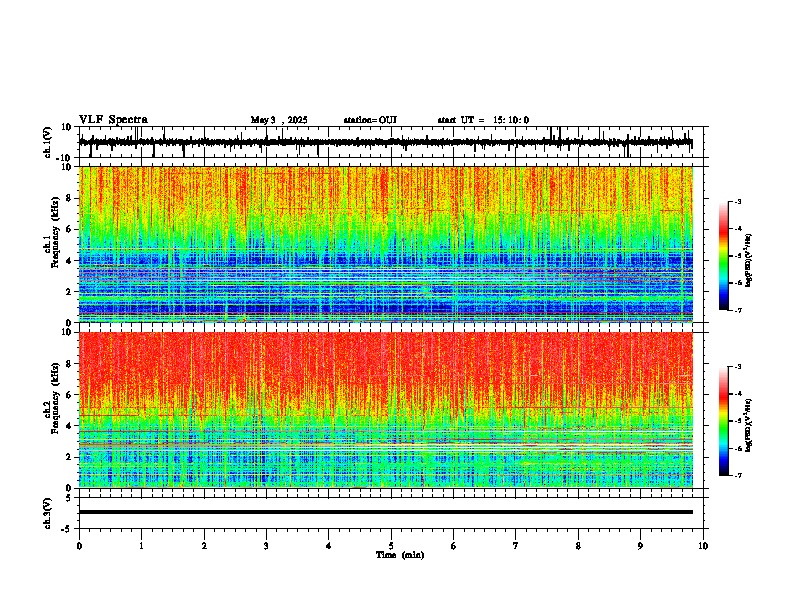Click the "ch.3(V)" axis label

tap(48, 513)
